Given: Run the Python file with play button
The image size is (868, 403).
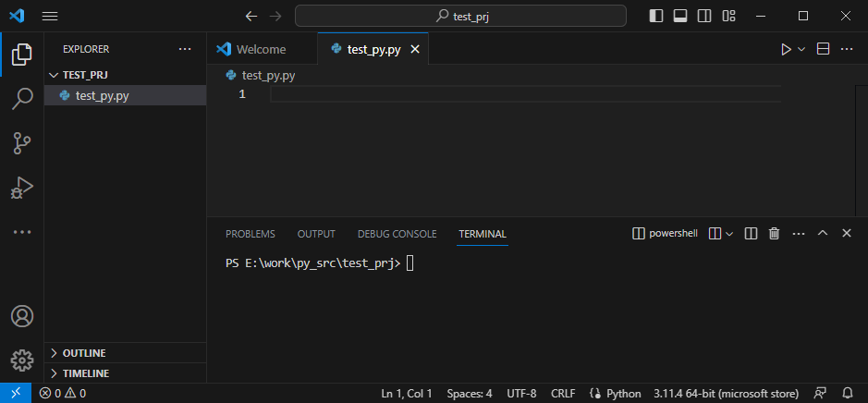Looking at the screenshot, I should (786, 49).
